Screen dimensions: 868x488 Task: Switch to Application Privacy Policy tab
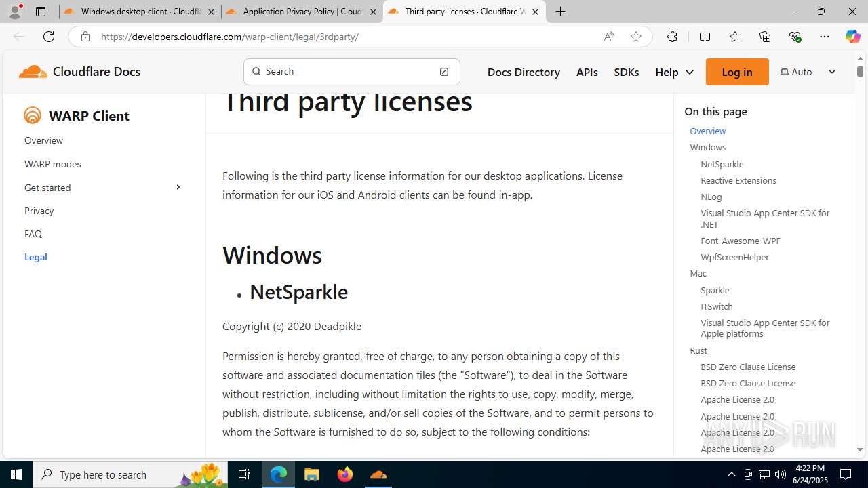coord(302,12)
